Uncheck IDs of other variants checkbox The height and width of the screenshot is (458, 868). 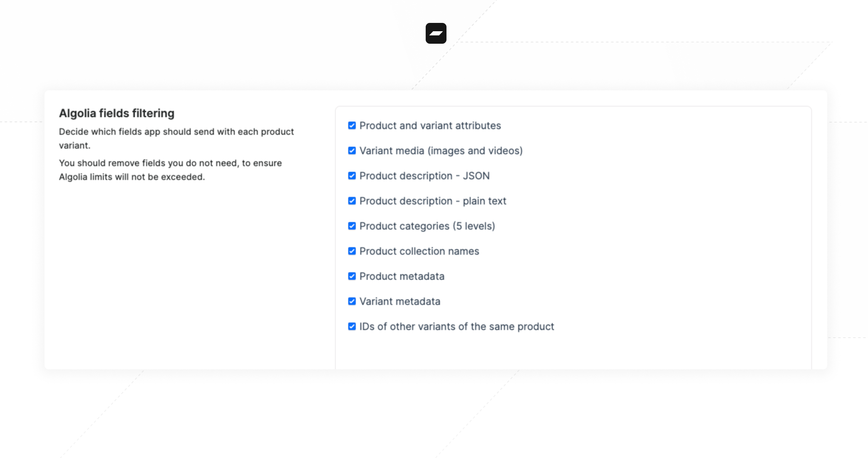click(x=352, y=326)
